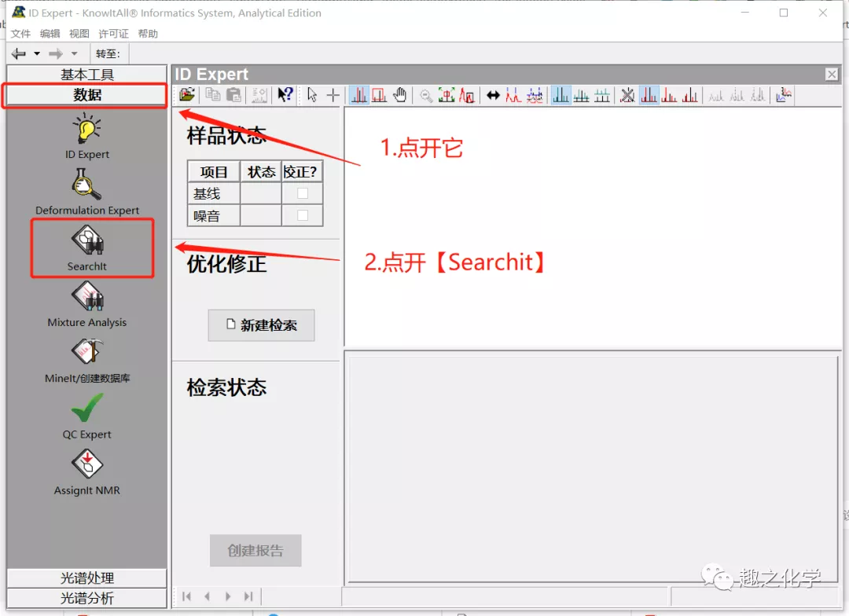Screen dimensions: 849x616
Task: Click the 创建报告 button
Action: coord(255,551)
